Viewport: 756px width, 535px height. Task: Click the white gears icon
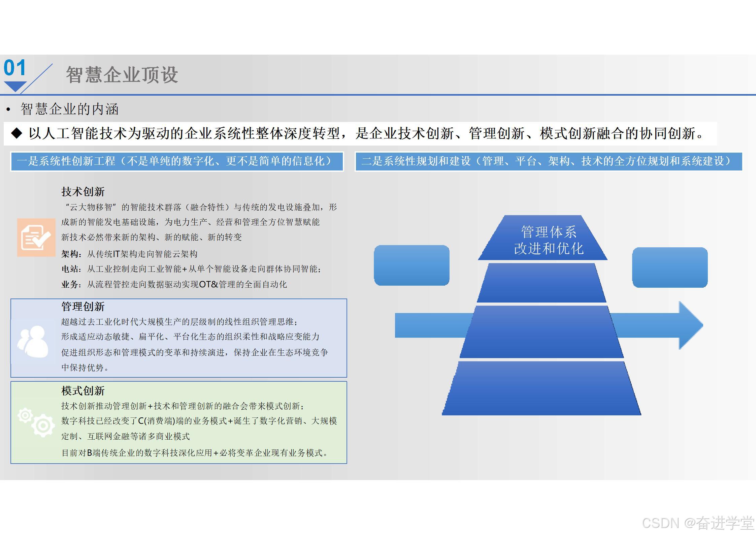36,422
